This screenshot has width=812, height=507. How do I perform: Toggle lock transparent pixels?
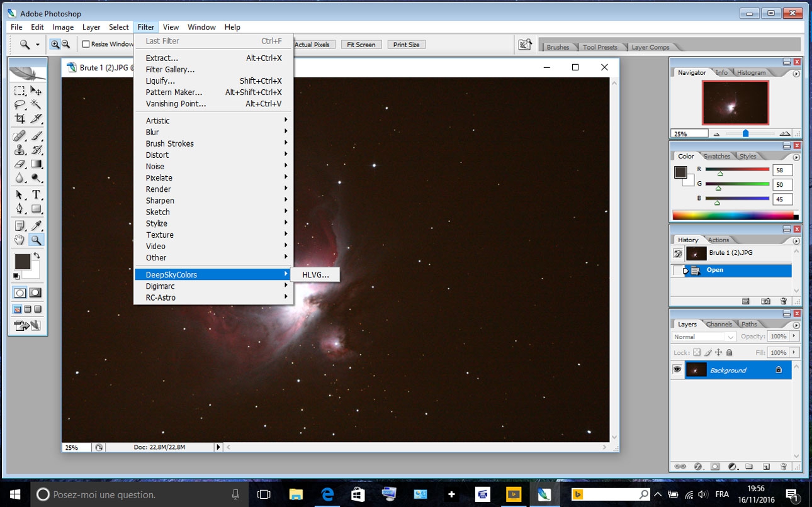(697, 353)
